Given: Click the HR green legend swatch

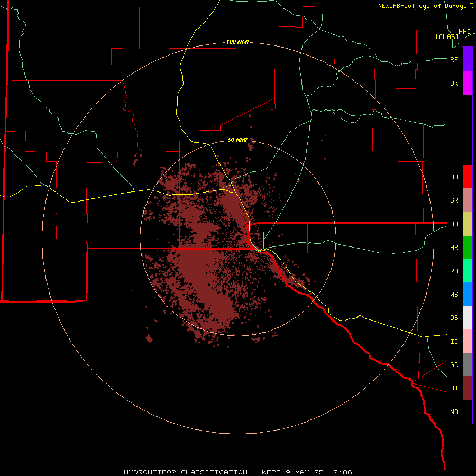Looking at the screenshot, I should [x=467, y=248].
